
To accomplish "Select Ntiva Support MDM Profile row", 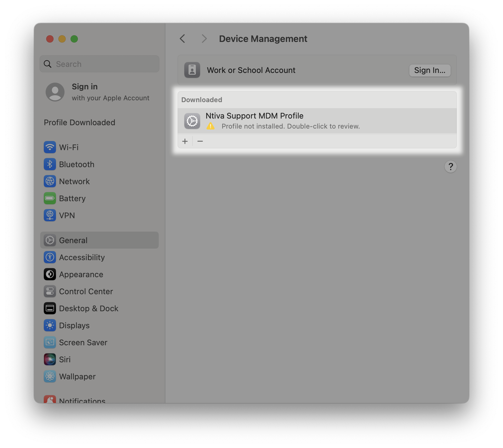I will coord(317,121).
